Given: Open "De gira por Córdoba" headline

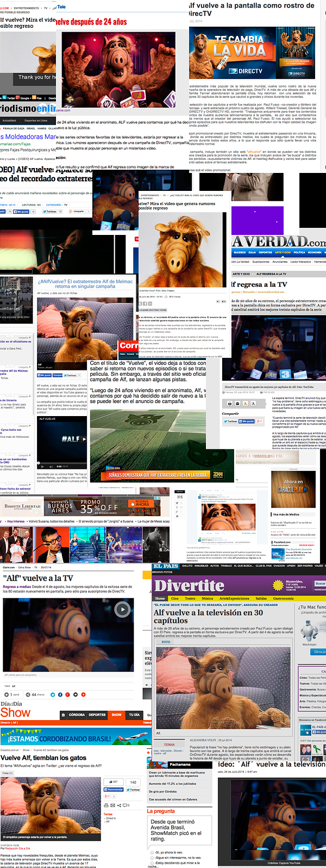Looking at the screenshot, I should pyautogui.click(x=162, y=791).
